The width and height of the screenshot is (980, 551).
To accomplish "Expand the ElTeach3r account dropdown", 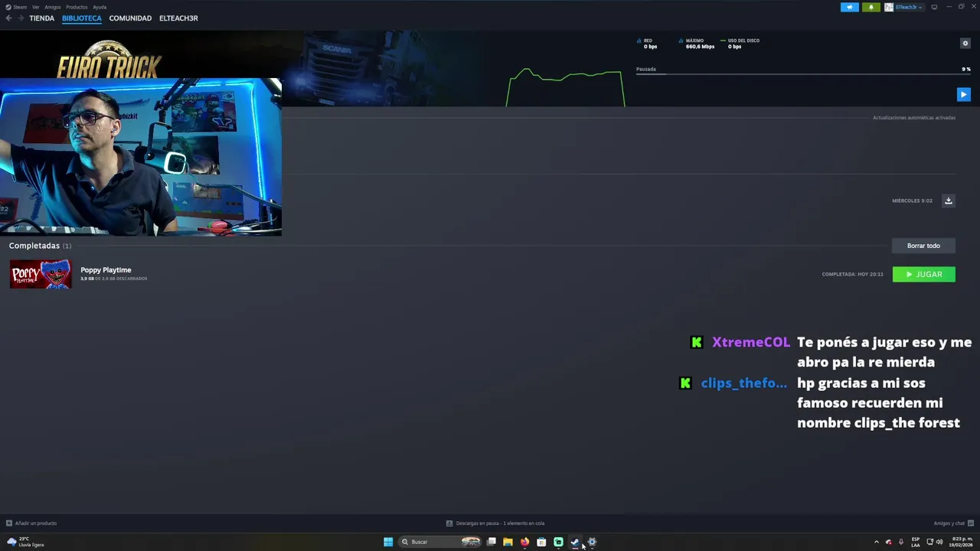I will tap(904, 7).
